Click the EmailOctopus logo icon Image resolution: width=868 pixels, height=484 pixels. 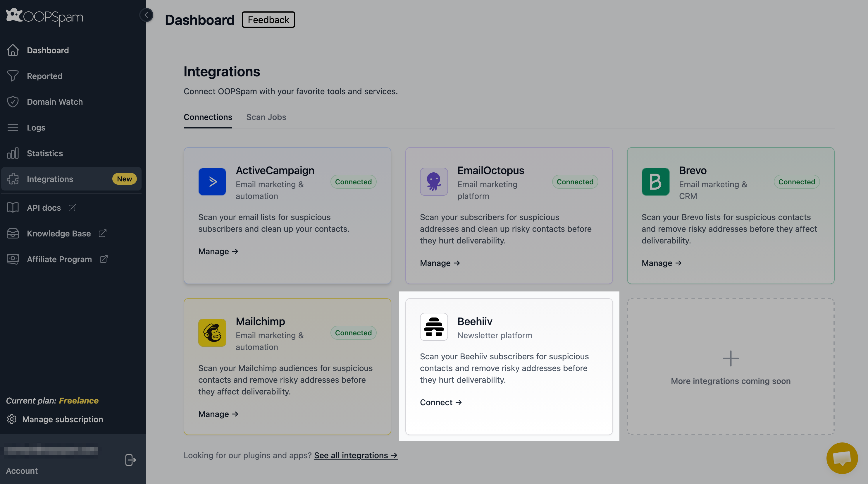(x=434, y=182)
